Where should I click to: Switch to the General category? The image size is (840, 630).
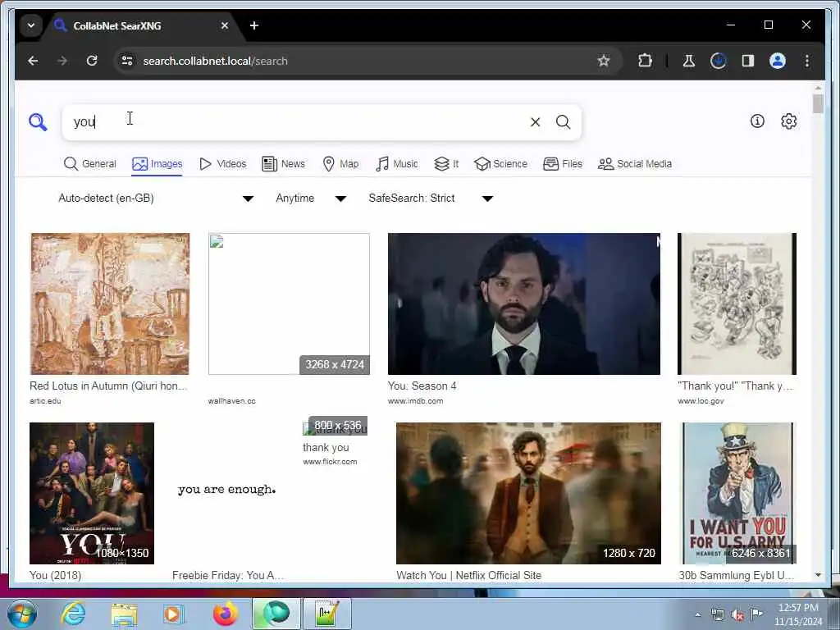pos(89,164)
